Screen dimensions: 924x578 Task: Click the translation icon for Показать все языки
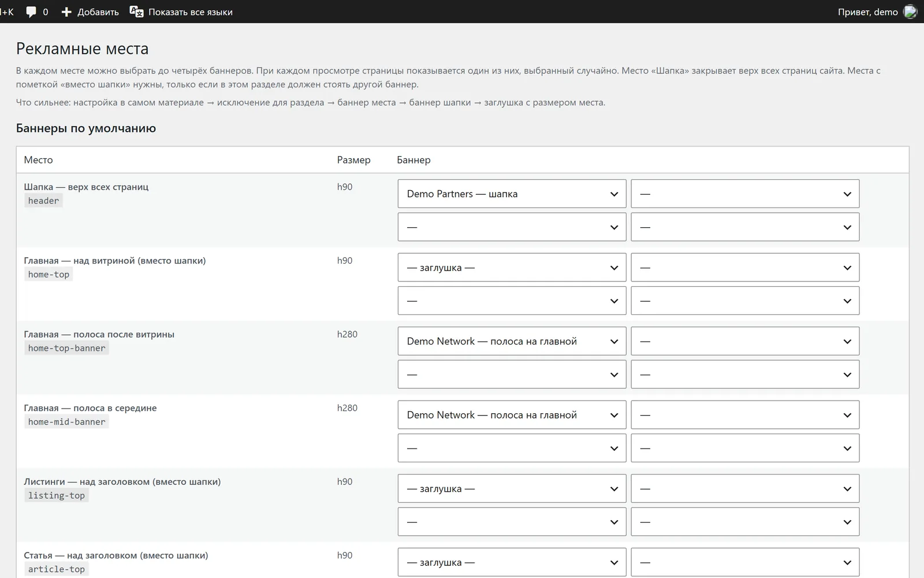(x=136, y=12)
